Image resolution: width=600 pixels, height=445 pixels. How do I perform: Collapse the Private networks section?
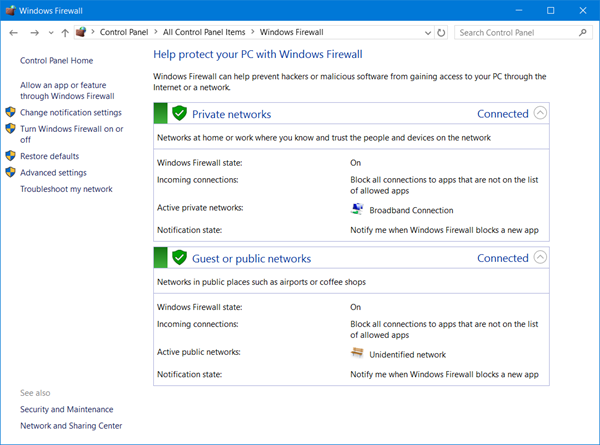[x=541, y=113]
